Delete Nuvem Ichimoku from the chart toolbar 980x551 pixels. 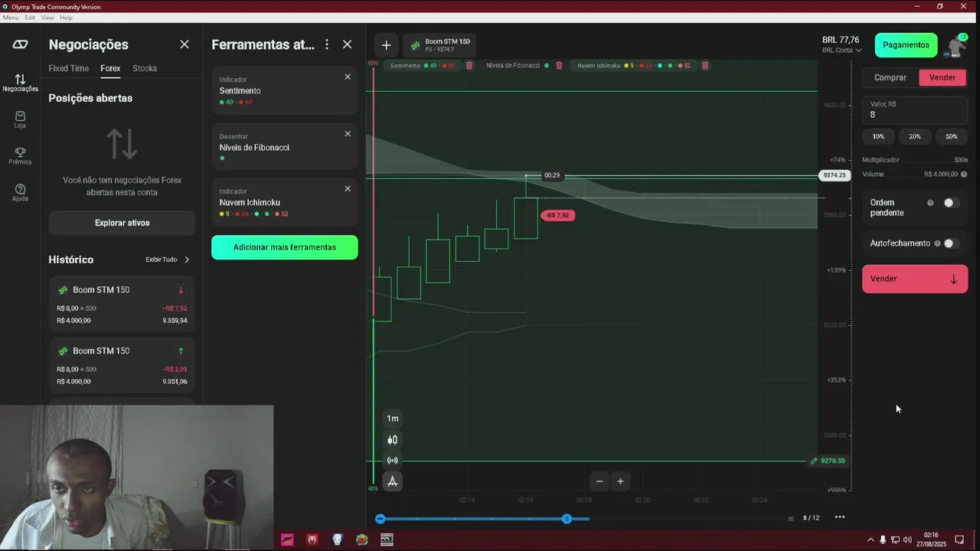coord(705,66)
